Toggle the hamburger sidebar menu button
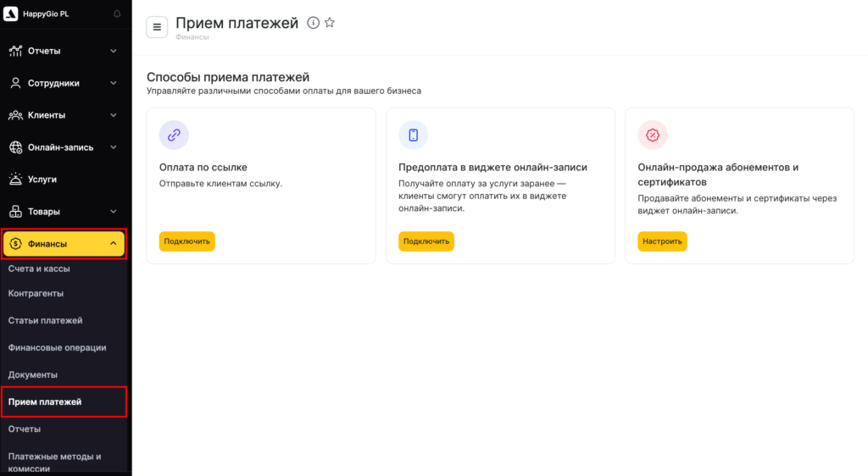The width and height of the screenshot is (868, 476). [157, 27]
